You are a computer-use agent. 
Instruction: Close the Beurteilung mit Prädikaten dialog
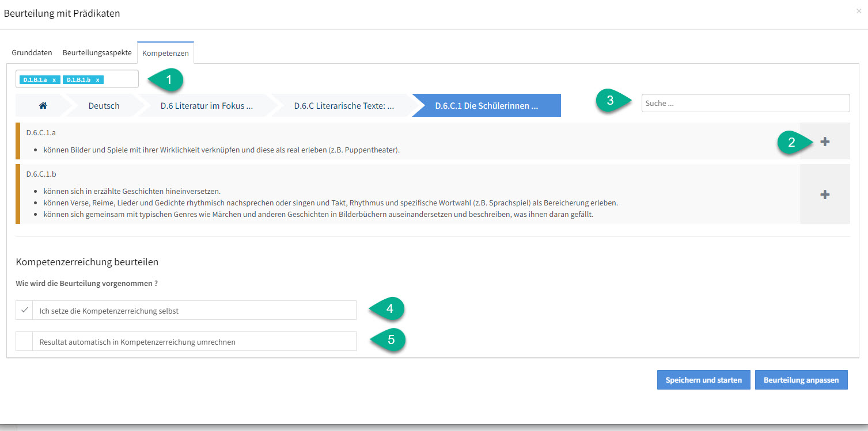[859, 11]
